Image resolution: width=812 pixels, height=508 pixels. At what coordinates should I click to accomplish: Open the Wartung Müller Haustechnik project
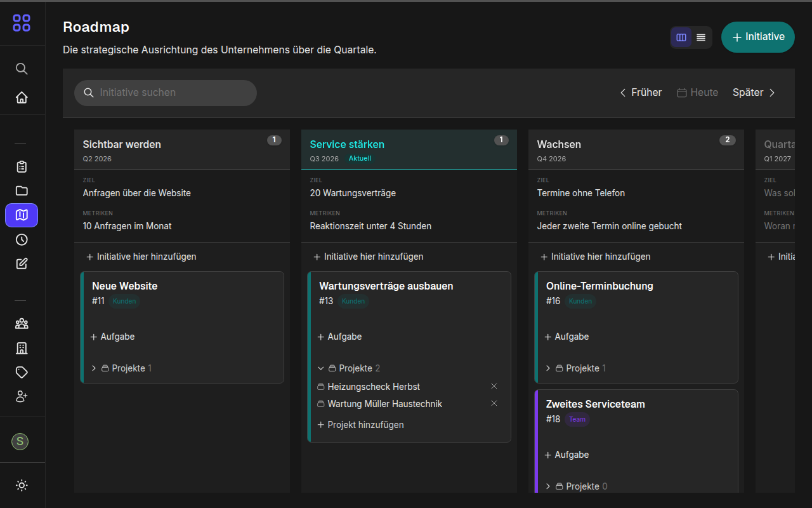[x=384, y=404]
